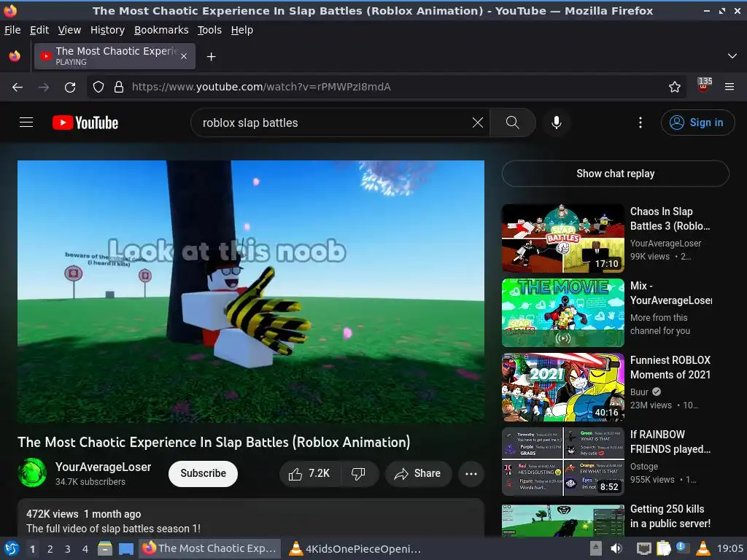The height and width of the screenshot is (560, 747).
Task: Click the show desktop taskbar icon
Action: coord(125,548)
